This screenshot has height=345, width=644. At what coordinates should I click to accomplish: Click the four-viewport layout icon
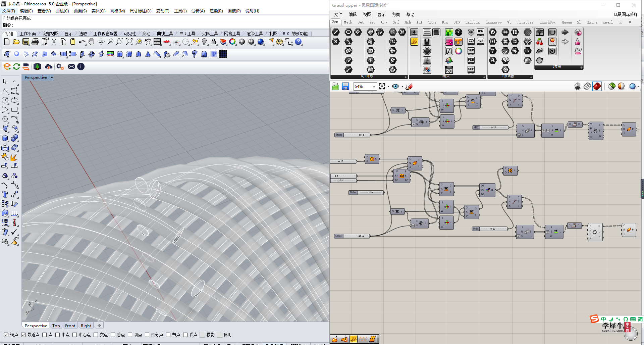(157, 42)
